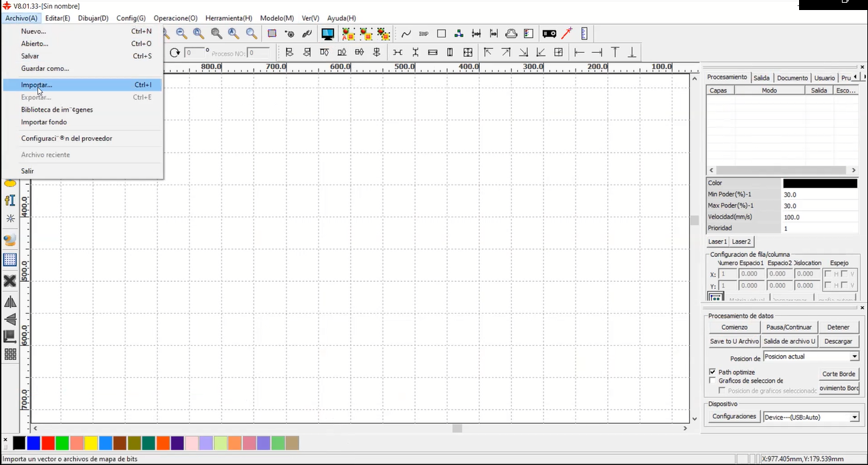This screenshot has height=465, width=868.
Task: Check Posicion de graficos seleccionado option
Action: [x=721, y=390]
